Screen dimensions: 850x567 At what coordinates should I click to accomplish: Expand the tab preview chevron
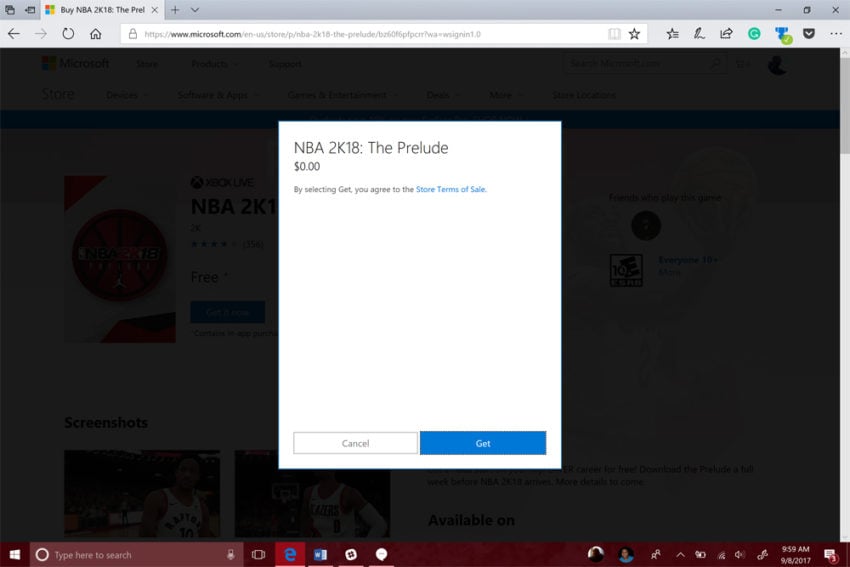[195, 10]
